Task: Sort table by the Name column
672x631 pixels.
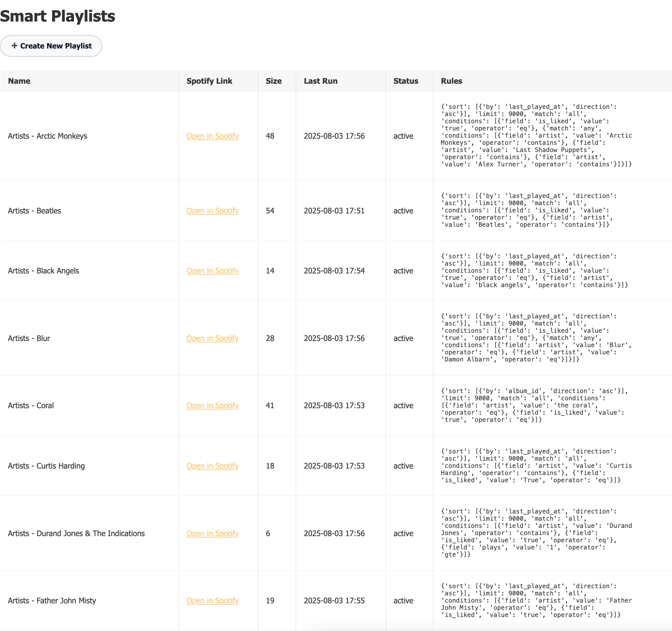Action: pyautogui.click(x=19, y=81)
